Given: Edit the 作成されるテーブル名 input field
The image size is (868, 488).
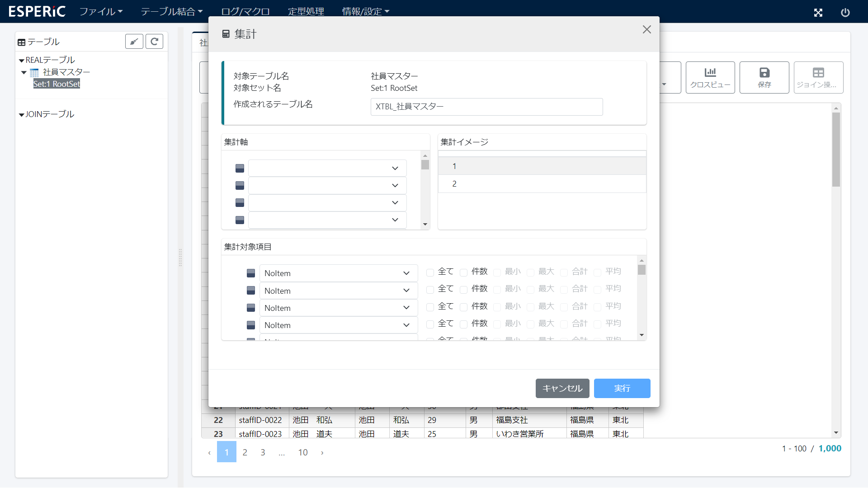Looking at the screenshot, I should [486, 107].
